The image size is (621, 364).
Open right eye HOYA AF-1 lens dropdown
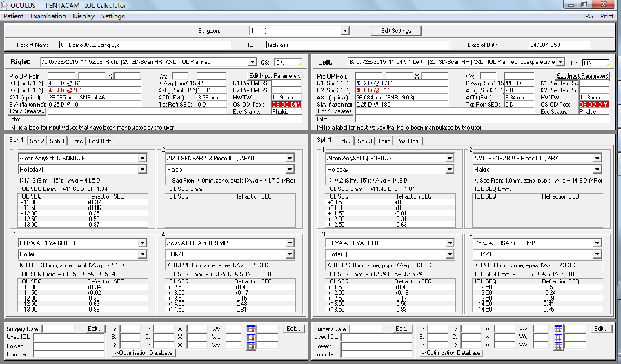[x=142, y=243]
